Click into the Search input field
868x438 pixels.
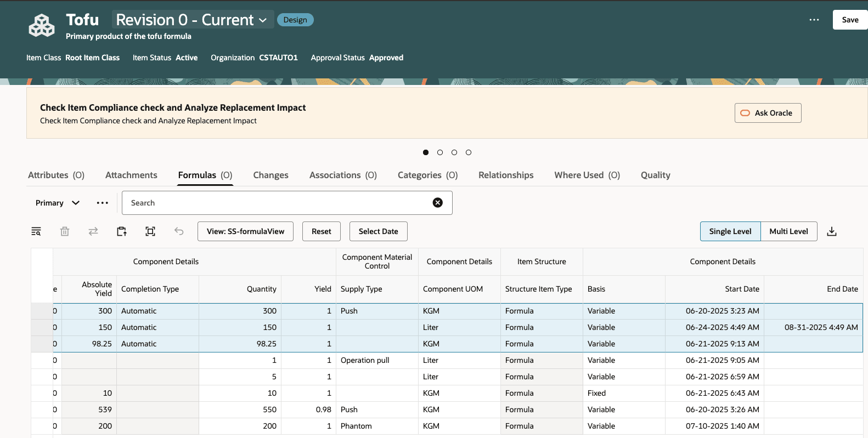(277, 203)
